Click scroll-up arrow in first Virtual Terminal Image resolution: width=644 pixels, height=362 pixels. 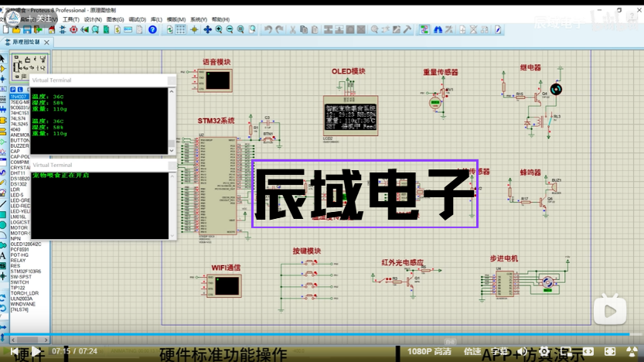(172, 91)
